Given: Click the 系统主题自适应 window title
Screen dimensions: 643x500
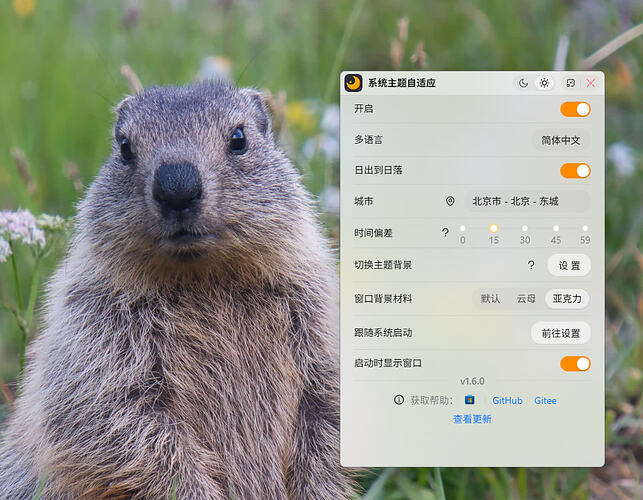Looking at the screenshot, I should [x=401, y=83].
